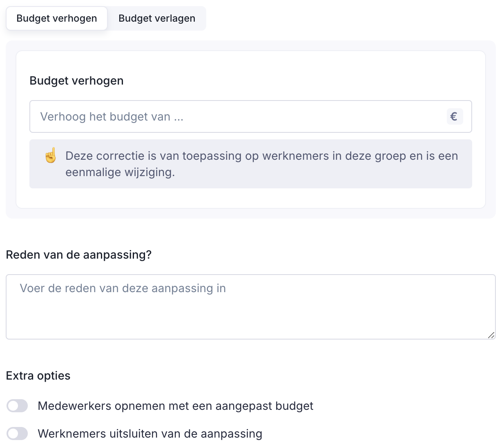The image size is (504, 447).
Task: Click the 'Verhoog het budget van ...' placeholder text
Action: coord(112,117)
